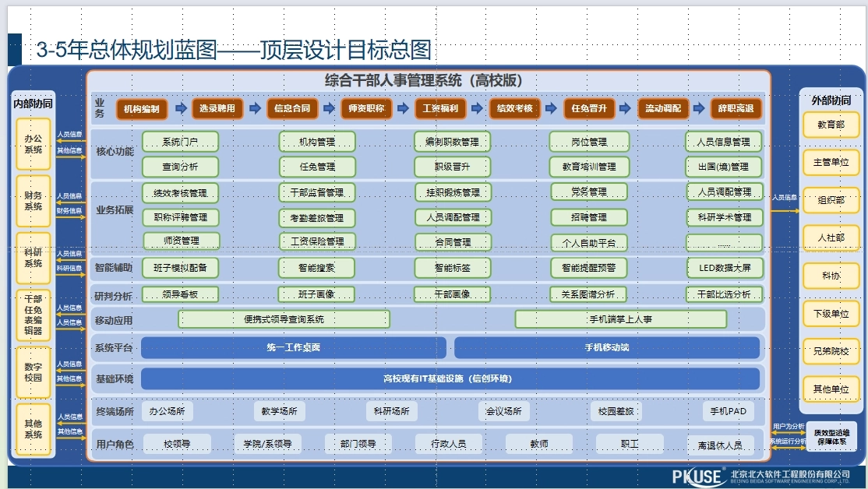The height and width of the screenshot is (489, 868).
Task: Click the 兄弟院校 box
Action: 831,351
